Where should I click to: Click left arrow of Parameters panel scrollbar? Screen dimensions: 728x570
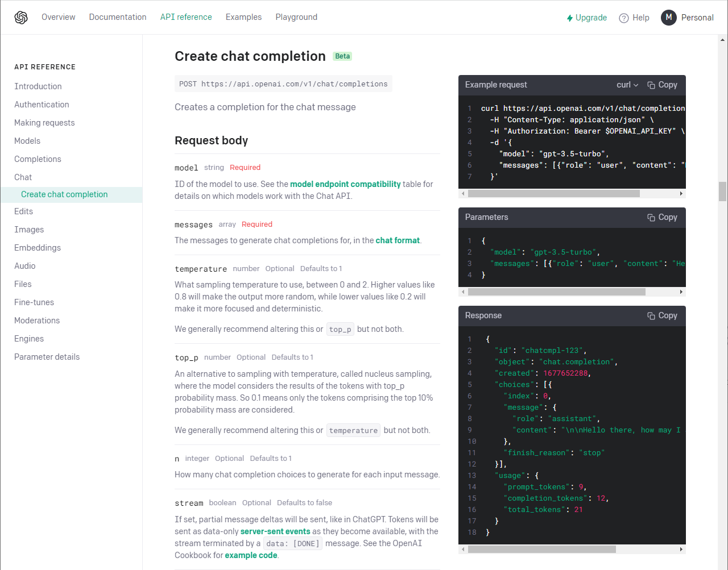point(463,292)
